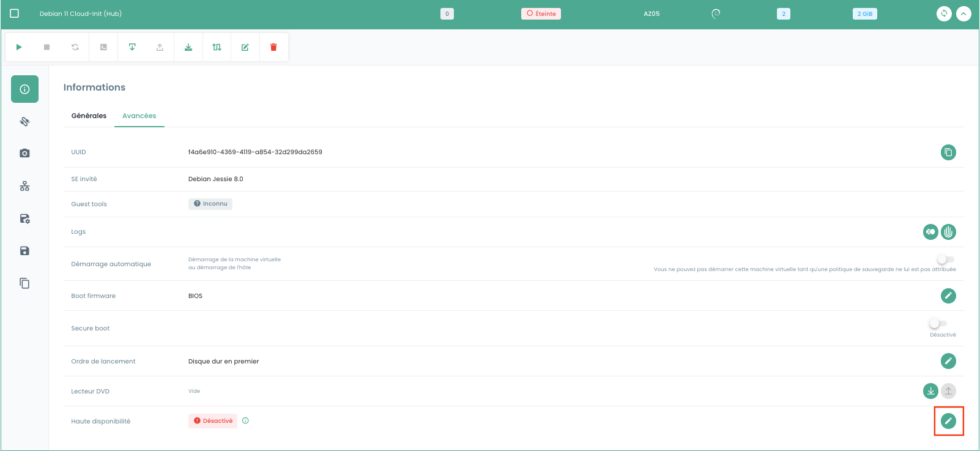Edit the Boot firmware setting
Viewport: 980px width, 451px height.
948,296
